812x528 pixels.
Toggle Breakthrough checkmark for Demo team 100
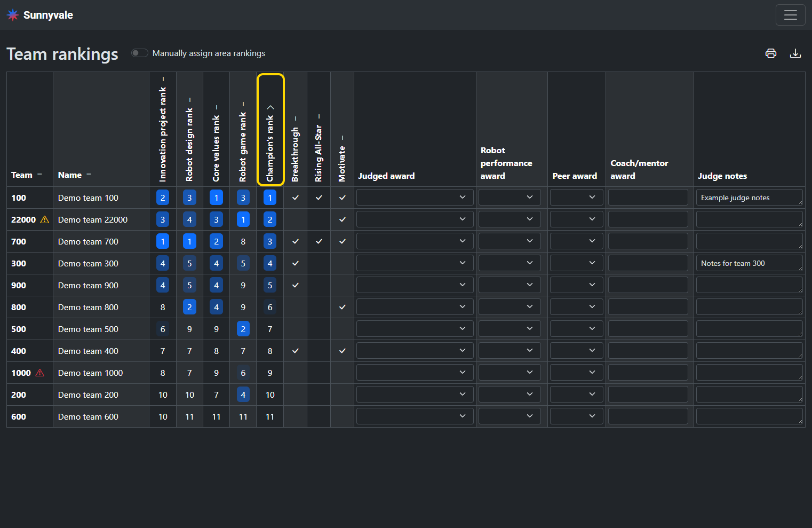[x=295, y=198]
